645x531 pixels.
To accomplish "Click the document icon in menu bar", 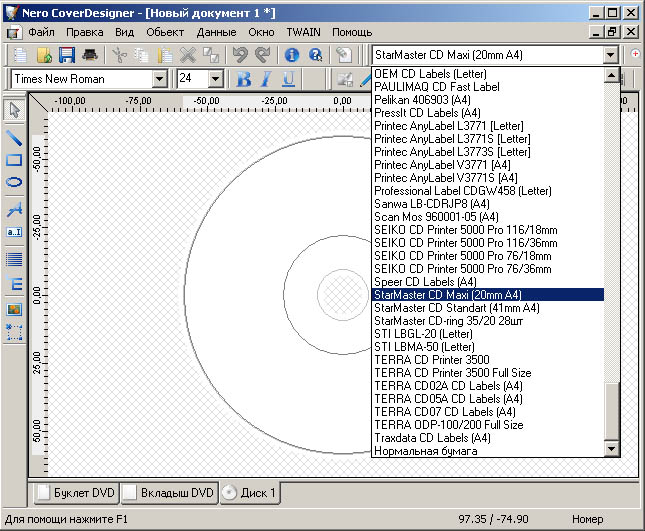I will point(13,32).
